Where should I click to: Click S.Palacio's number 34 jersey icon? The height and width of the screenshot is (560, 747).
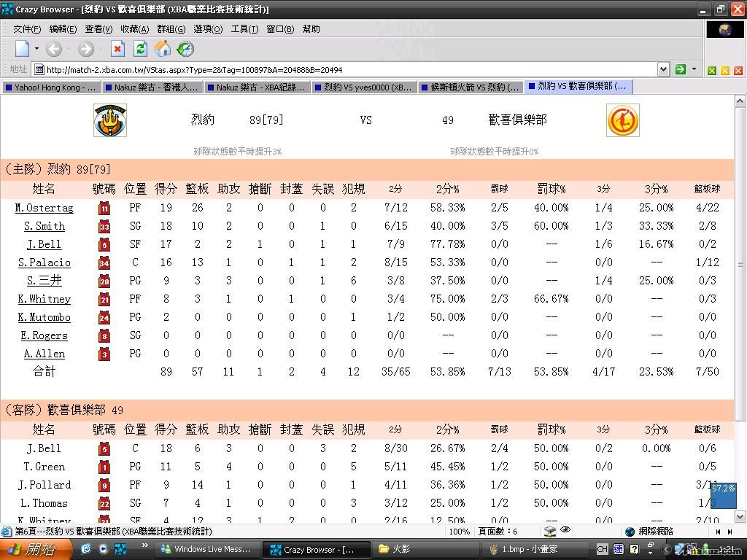point(104,262)
